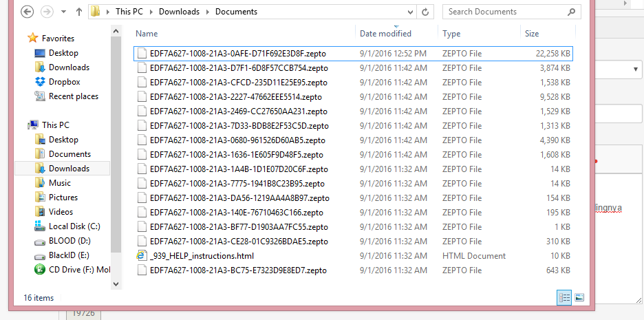Click the navigation pane scroll up arrow
644x320 pixels.
[x=116, y=31]
